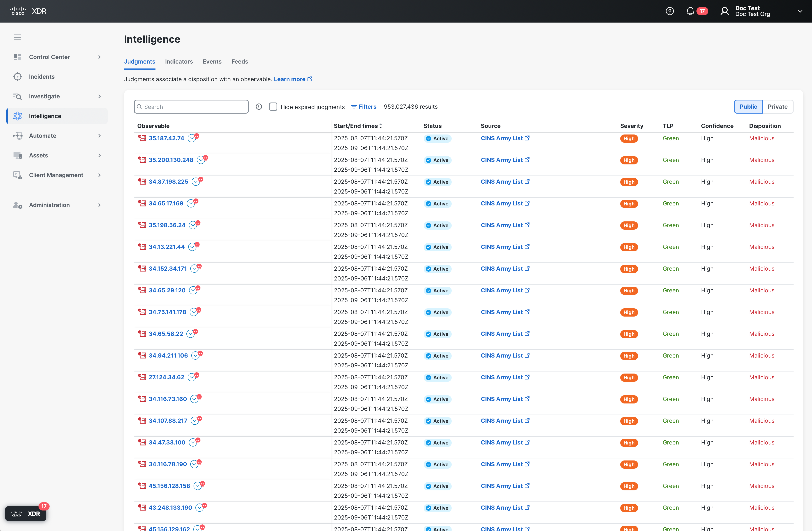Screen dimensions: 812x531
Task: Select the Public judgments toggle
Action: (748, 107)
